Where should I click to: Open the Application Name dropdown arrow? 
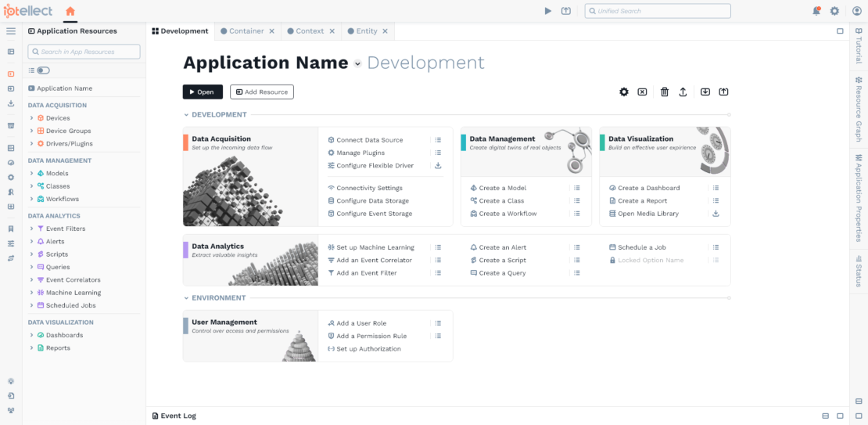coord(357,63)
